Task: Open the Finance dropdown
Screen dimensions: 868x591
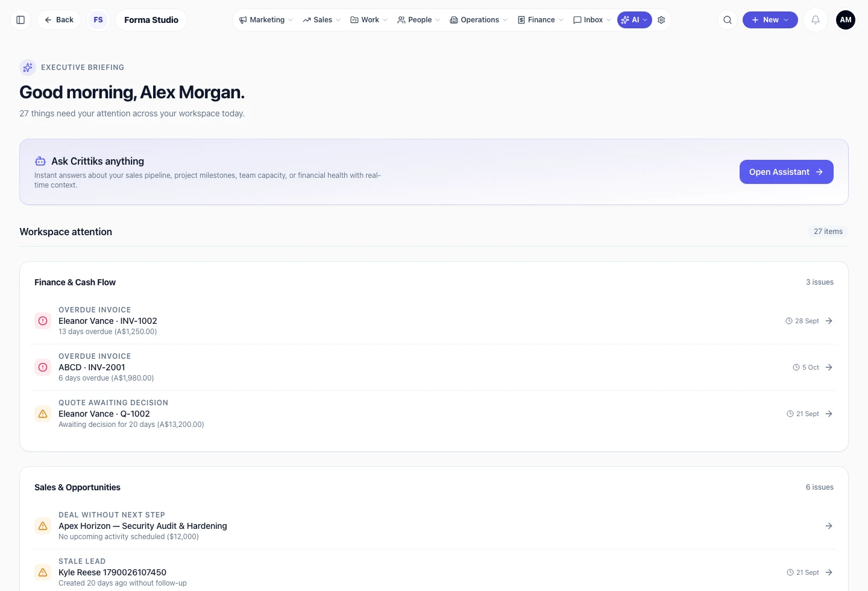Action: (541, 20)
